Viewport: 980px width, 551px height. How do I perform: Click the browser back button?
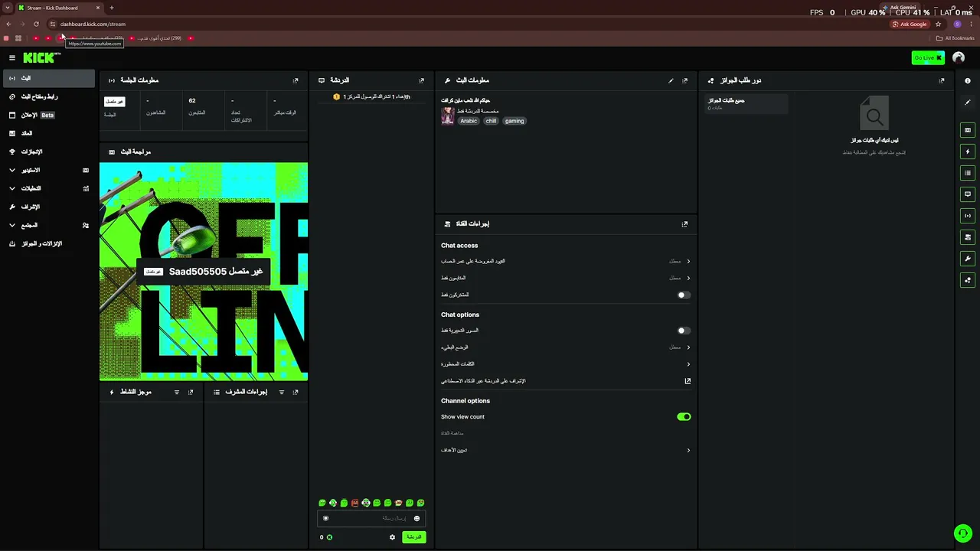(x=8, y=24)
